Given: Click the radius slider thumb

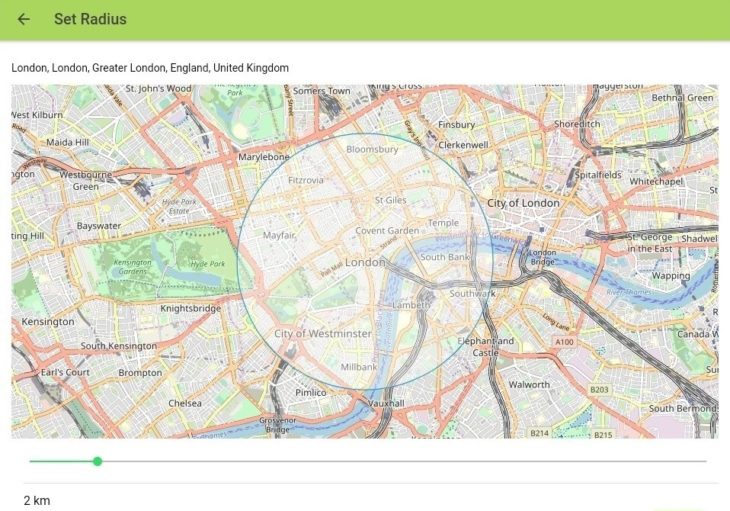Looking at the screenshot, I should [x=97, y=461].
